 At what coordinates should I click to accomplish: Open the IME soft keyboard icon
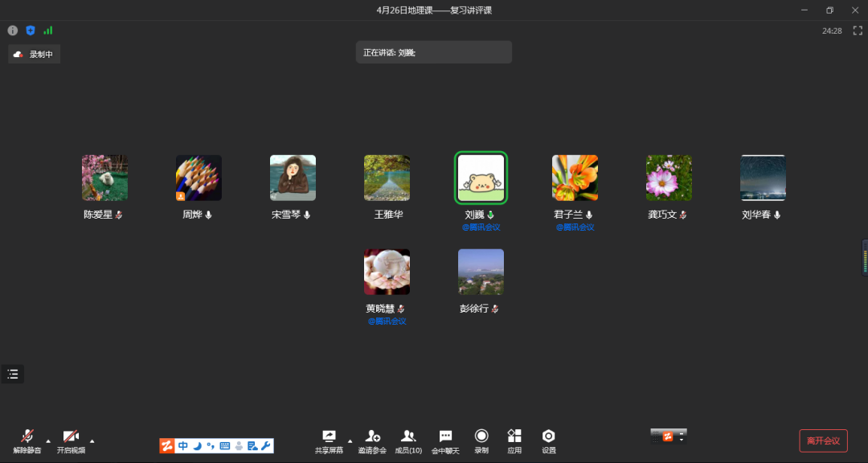(225, 446)
